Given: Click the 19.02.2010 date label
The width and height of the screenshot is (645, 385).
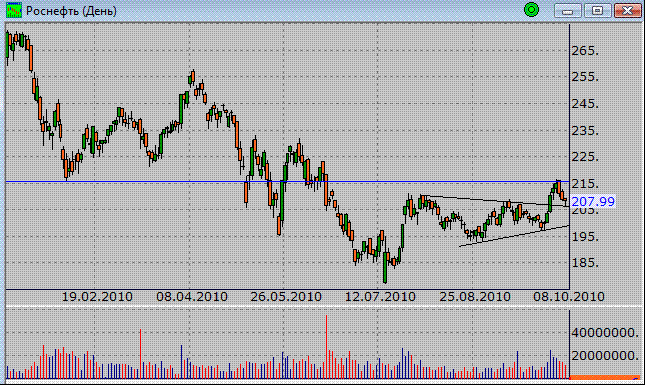Looking at the screenshot, I should [97, 297].
